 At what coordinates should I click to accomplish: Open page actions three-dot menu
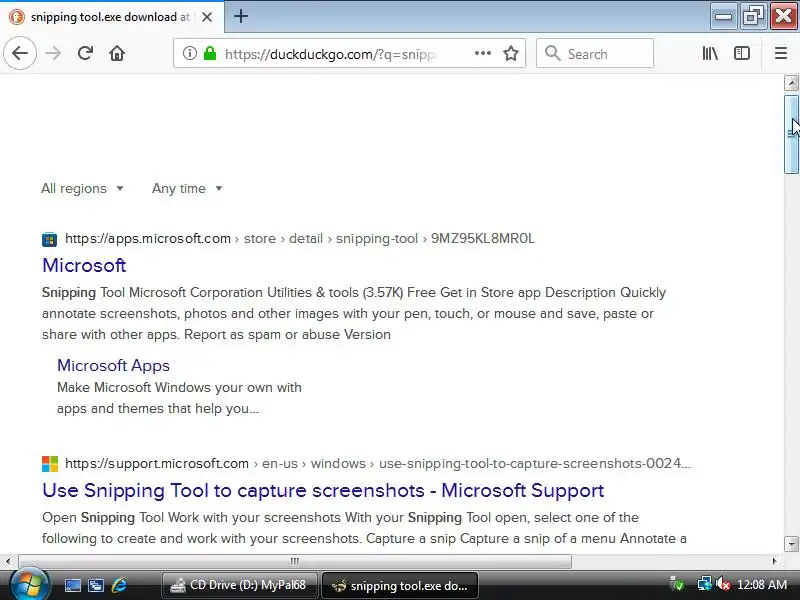(x=483, y=53)
